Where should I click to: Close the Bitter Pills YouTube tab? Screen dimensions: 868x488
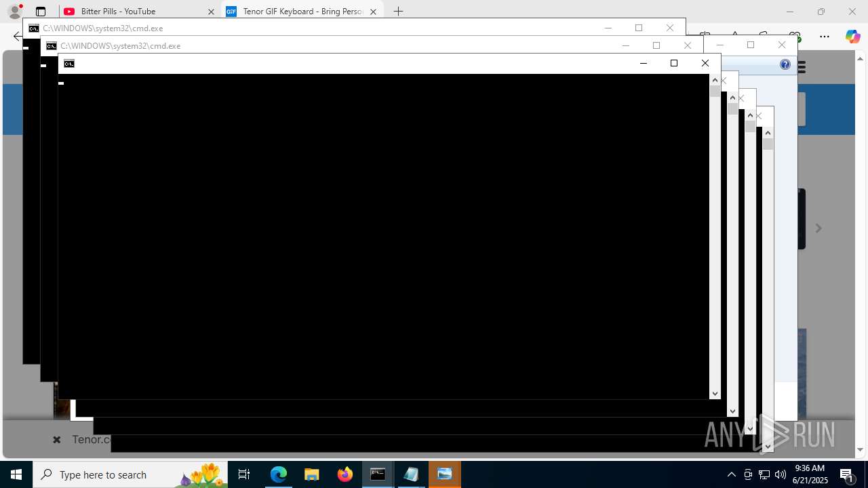[x=211, y=12]
